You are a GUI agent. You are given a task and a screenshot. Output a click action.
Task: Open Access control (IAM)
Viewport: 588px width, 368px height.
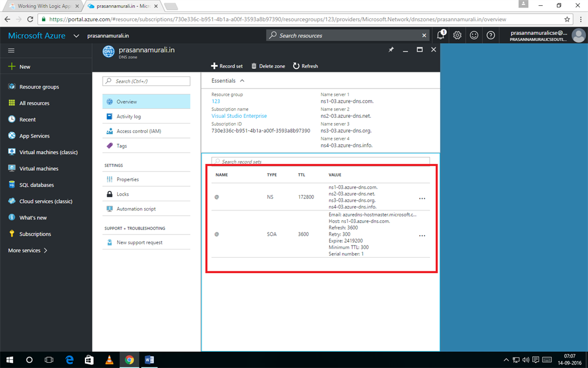(x=146, y=131)
